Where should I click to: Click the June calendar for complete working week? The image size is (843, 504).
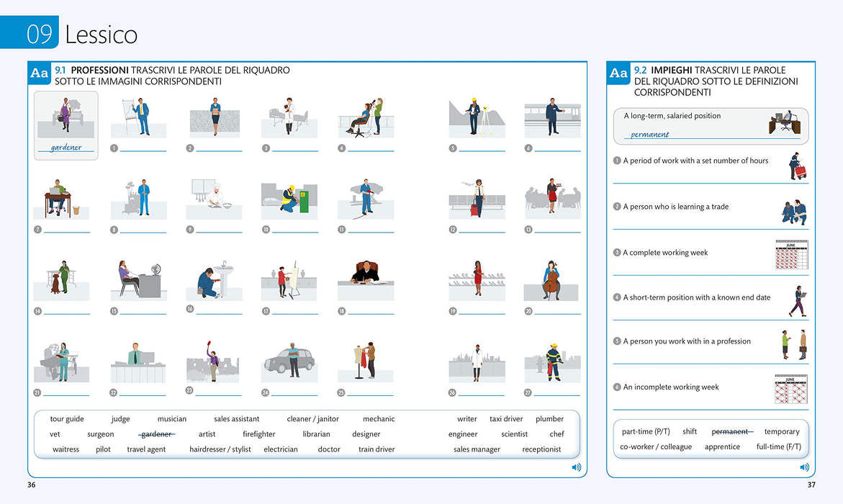(x=791, y=254)
